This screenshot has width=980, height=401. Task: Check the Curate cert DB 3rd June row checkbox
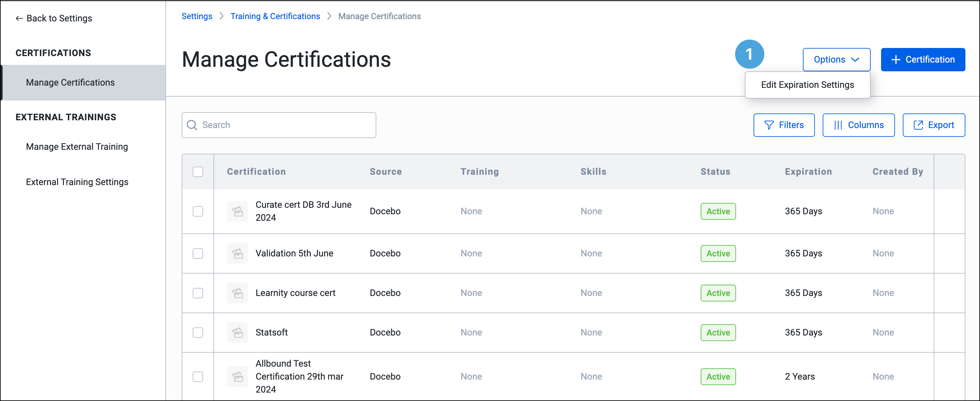(198, 211)
